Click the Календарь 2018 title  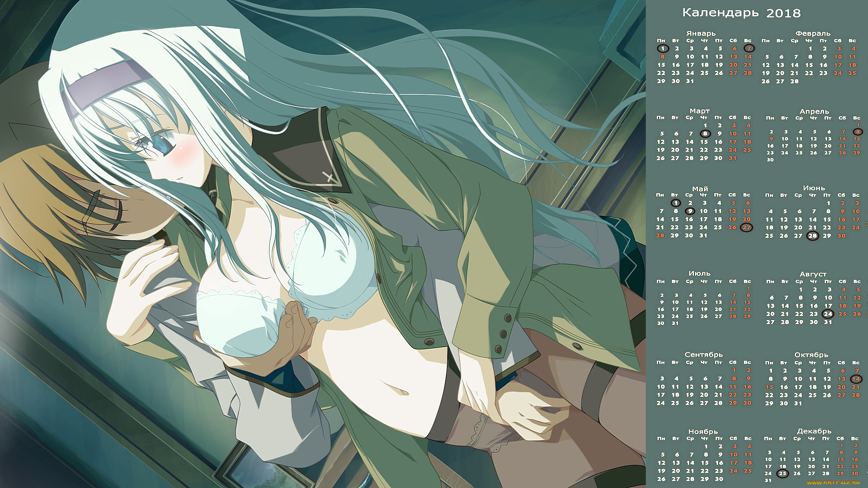741,13
